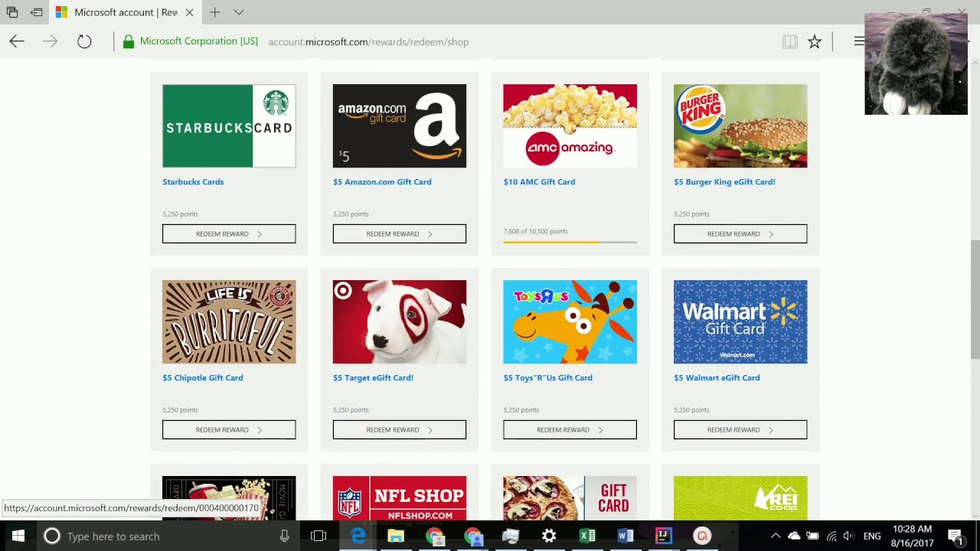Redeem the $5 Burger King eGift Card

tap(740, 233)
